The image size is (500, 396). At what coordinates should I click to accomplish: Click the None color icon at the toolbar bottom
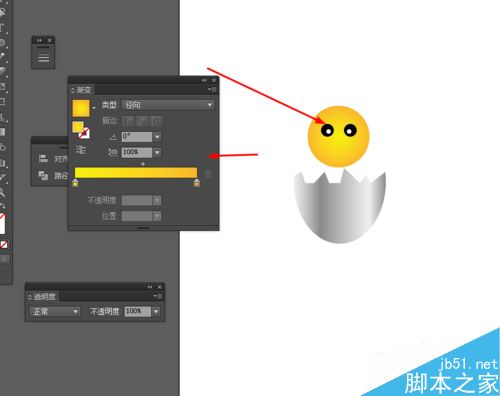click(x=4, y=245)
